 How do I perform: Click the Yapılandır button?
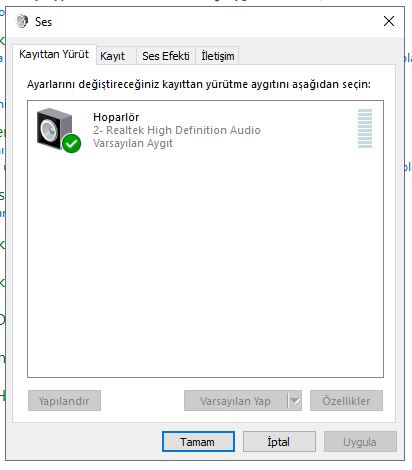click(x=64, y=401)
